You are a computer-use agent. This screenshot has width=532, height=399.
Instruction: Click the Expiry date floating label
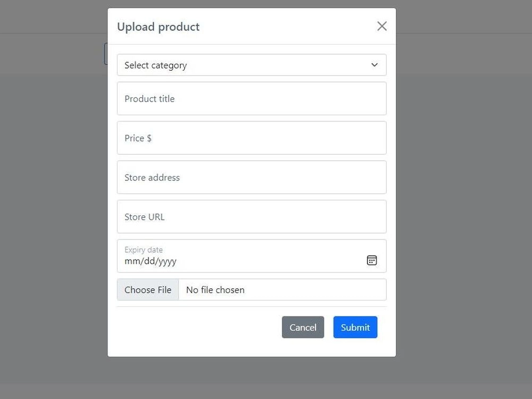coord(144,250)
